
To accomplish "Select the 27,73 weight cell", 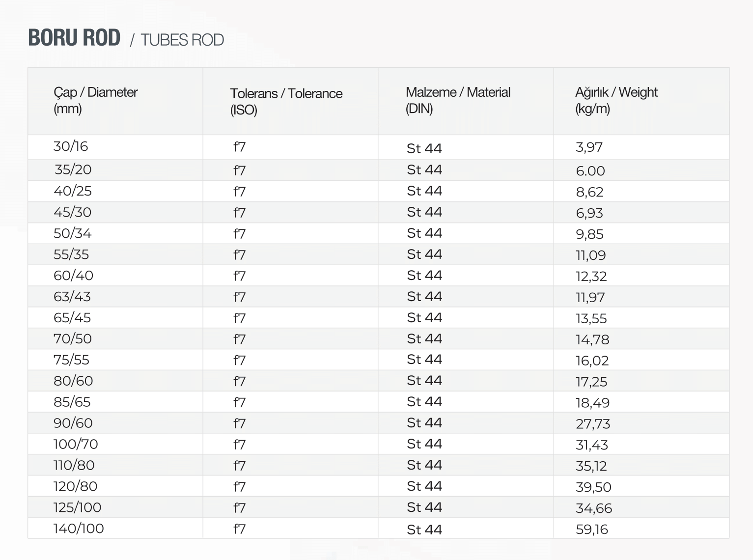I will coord(592,424).
